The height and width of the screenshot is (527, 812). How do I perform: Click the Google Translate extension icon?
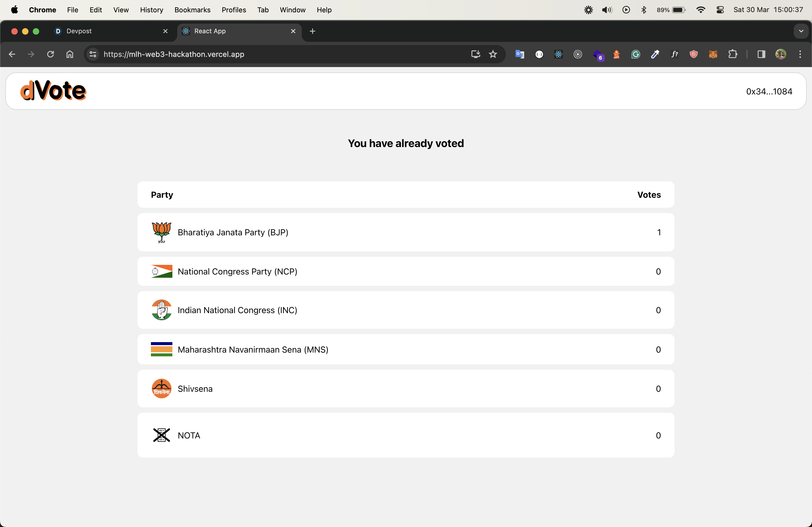[x=520, y=54]
